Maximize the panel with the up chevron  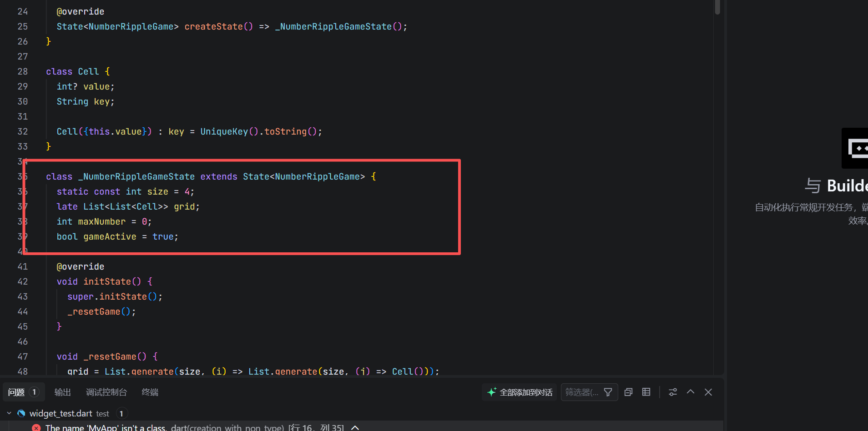(691, 392)
